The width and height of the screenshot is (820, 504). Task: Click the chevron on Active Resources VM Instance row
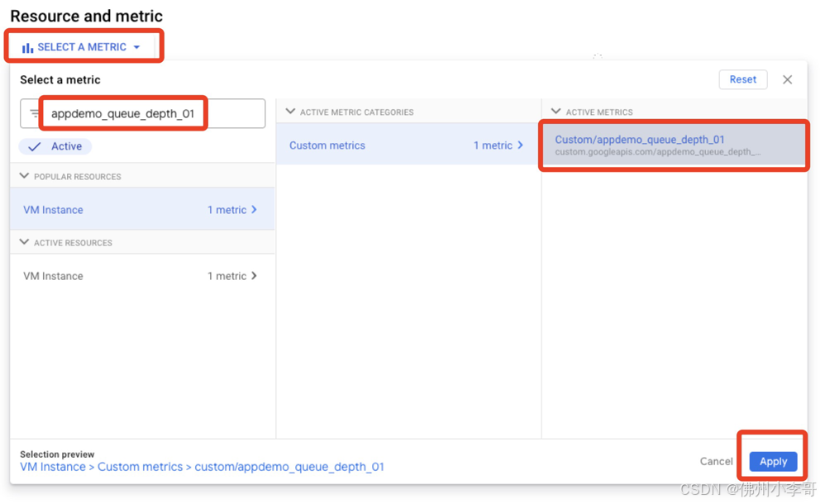[254, 275]
